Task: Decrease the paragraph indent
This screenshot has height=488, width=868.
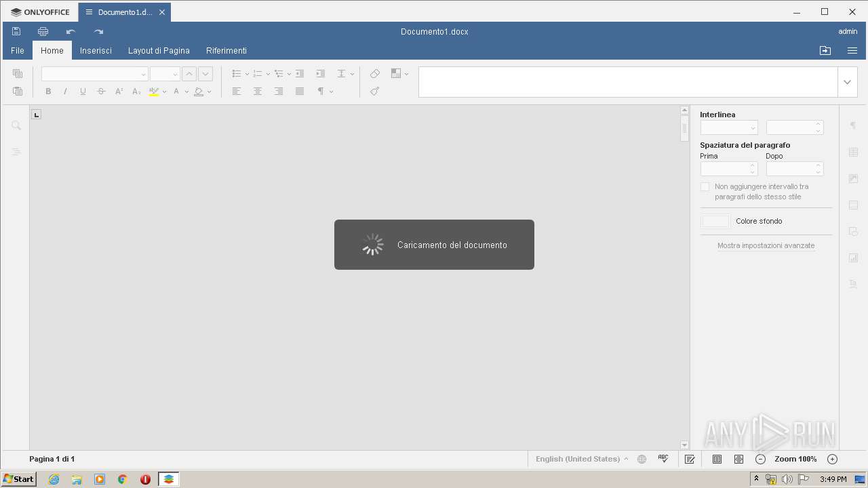Action: click(300, 74)
